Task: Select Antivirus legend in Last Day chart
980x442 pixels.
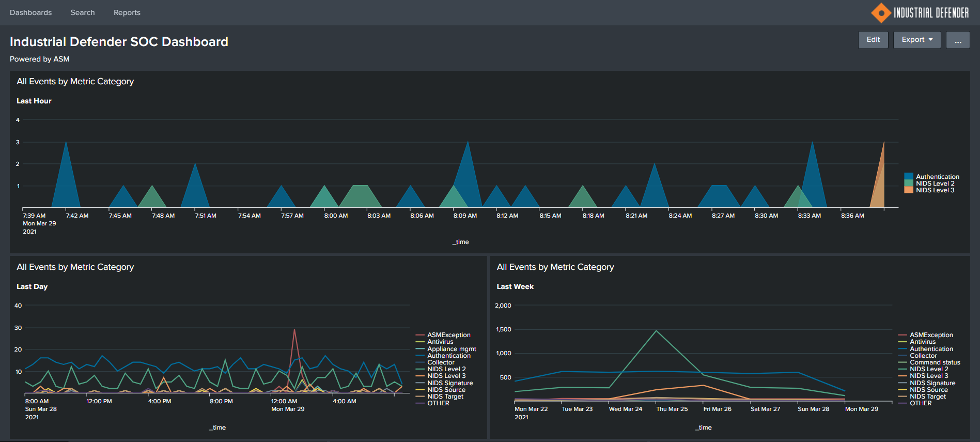Action: click(x=434, y=342)
